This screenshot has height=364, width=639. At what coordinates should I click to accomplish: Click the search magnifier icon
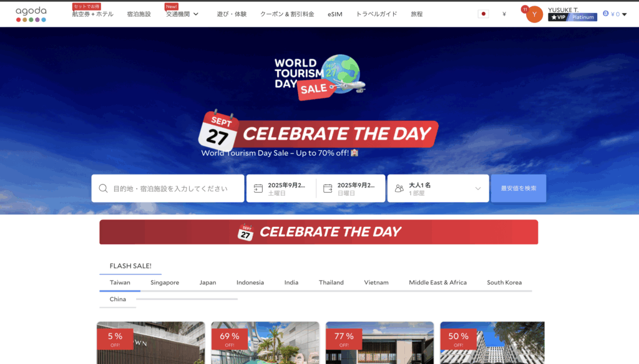point(103,188)
